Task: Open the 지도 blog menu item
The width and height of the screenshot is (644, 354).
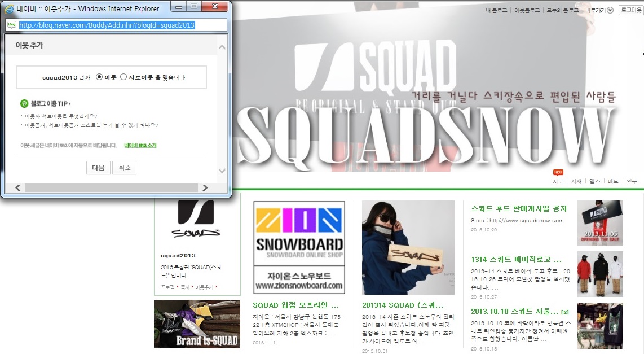Action: [558, 181]
